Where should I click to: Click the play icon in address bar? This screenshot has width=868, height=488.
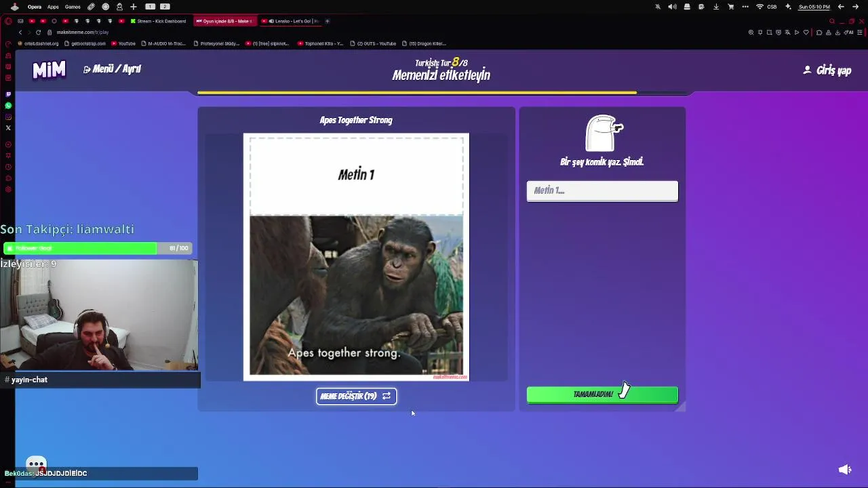797,33
